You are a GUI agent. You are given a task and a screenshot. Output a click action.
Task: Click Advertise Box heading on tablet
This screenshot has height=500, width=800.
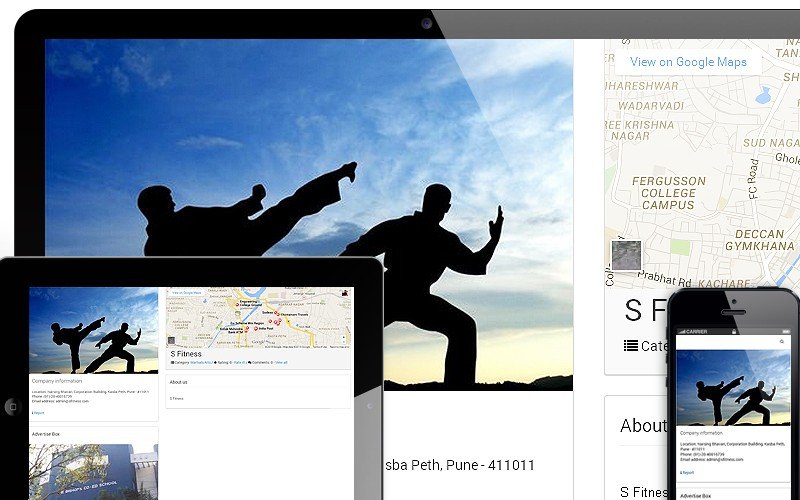coord(46,434)
